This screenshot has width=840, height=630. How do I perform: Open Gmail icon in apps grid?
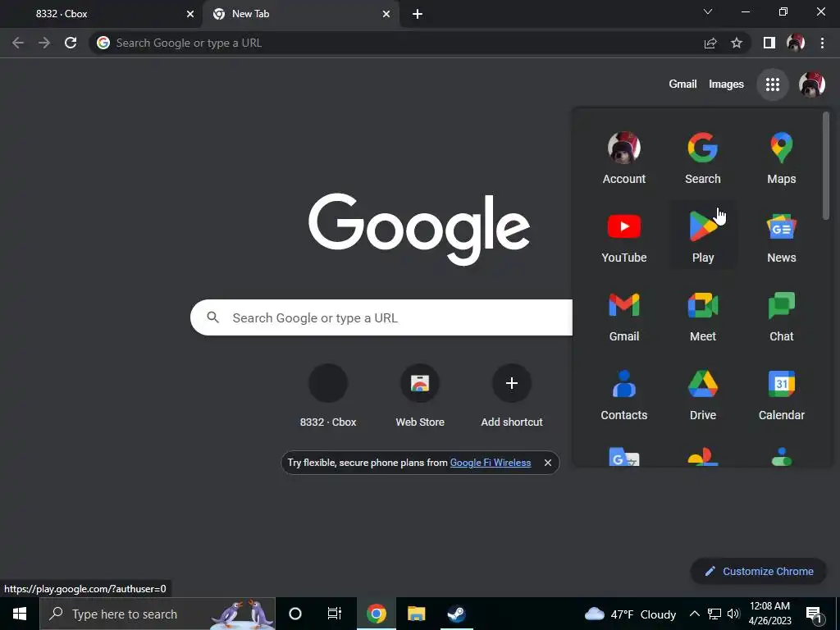point(624,316)
